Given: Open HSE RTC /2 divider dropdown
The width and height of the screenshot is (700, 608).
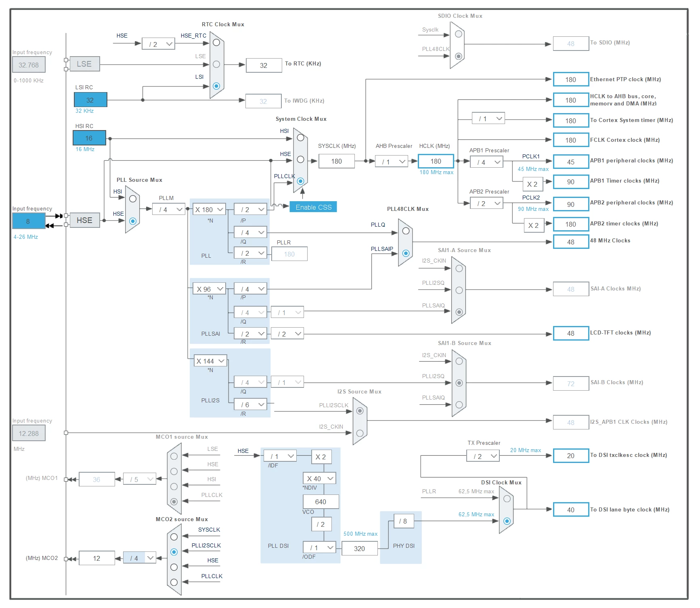Looking at the screenshot, I should (159, 44).
